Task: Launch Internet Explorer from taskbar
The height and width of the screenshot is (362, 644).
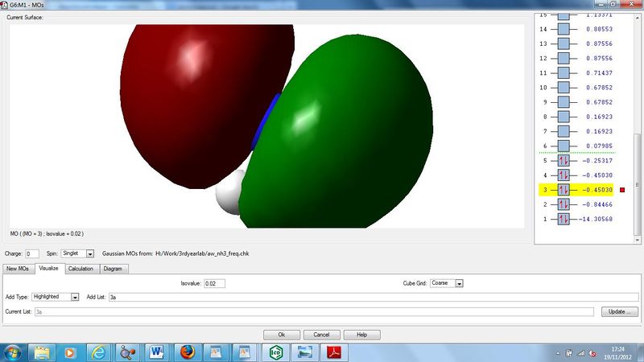Action: coord(98,352)
